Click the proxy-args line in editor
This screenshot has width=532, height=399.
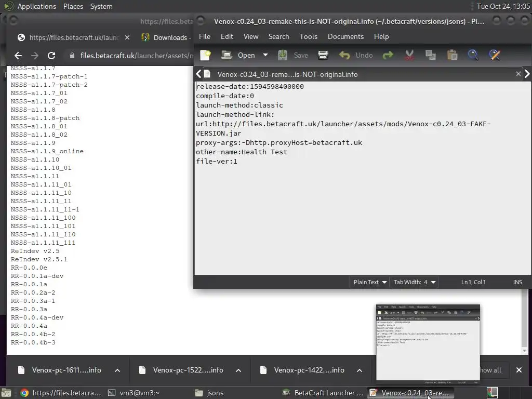click(279, 142)
